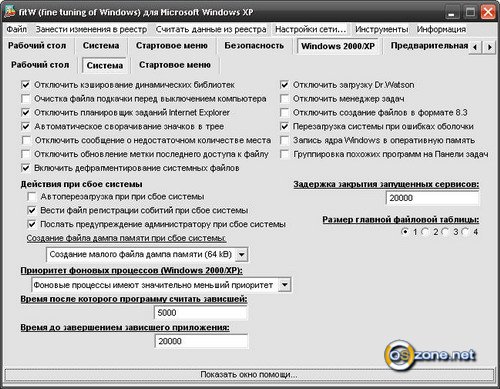This screenshot has width=500, height=389.
Task: Toggle 'Отключить загрузку Dr.Watson' checkbox
Action: pos(284,85)
